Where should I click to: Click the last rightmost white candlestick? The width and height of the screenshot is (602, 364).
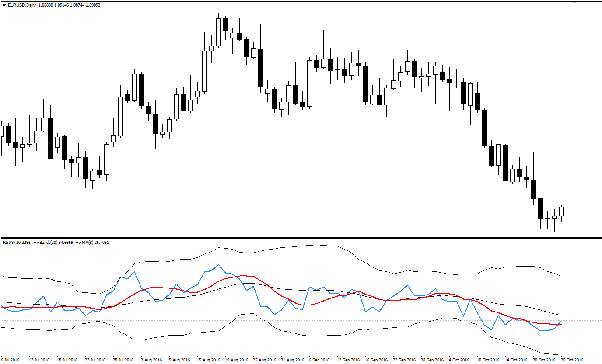tap(562, 211)
